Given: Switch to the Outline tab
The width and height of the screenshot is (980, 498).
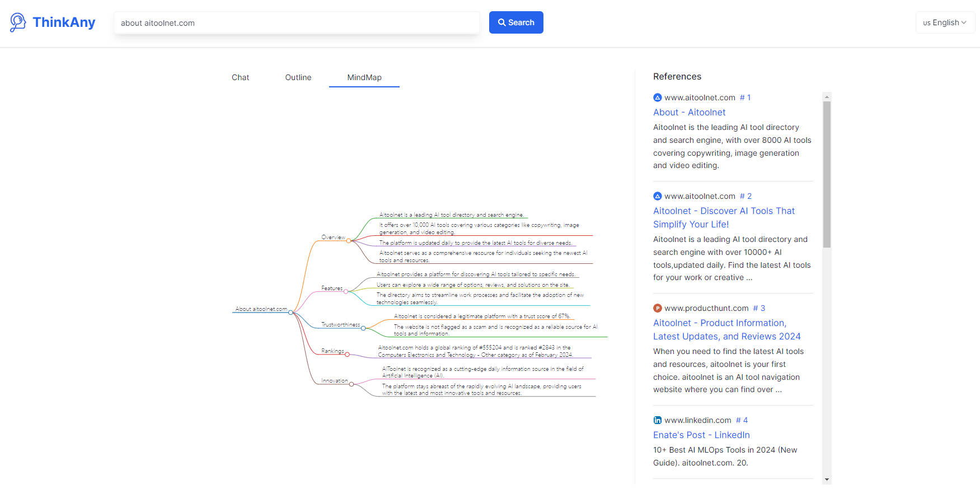Looking at the screenshot, I should point(298,77).
